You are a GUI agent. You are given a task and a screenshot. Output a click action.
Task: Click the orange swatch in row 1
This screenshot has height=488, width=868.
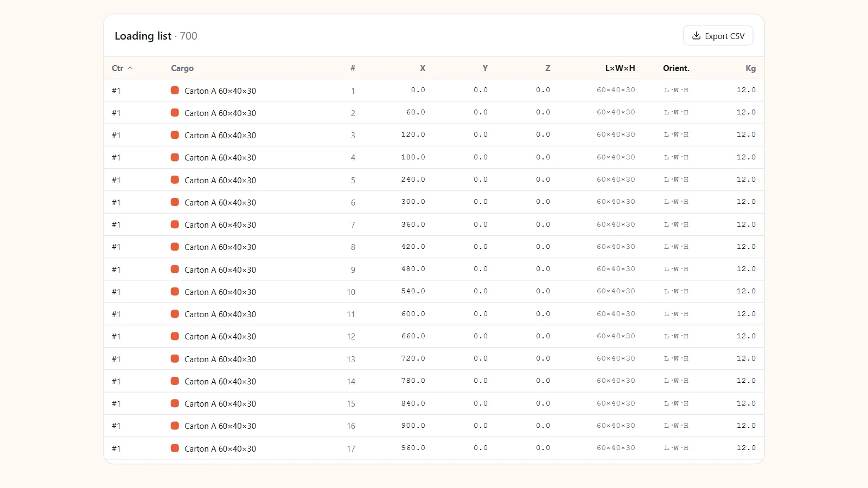tap(175, 90)
